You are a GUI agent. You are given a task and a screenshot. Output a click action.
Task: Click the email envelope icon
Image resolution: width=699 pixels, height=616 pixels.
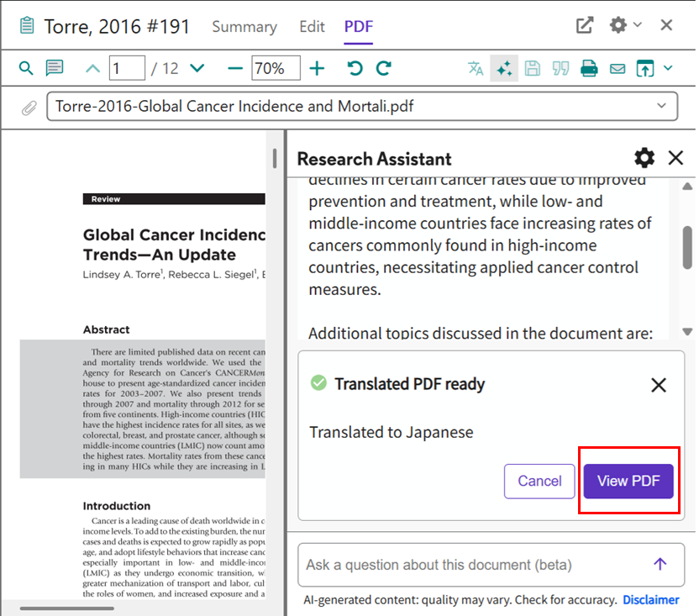(x=618, y=69)
